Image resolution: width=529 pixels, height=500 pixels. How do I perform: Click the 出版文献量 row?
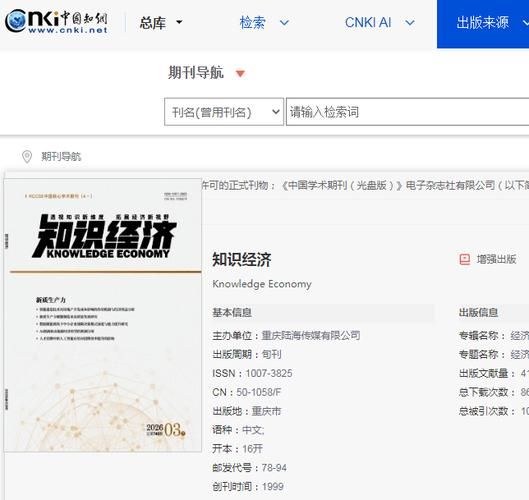click(x=494, y=373)
